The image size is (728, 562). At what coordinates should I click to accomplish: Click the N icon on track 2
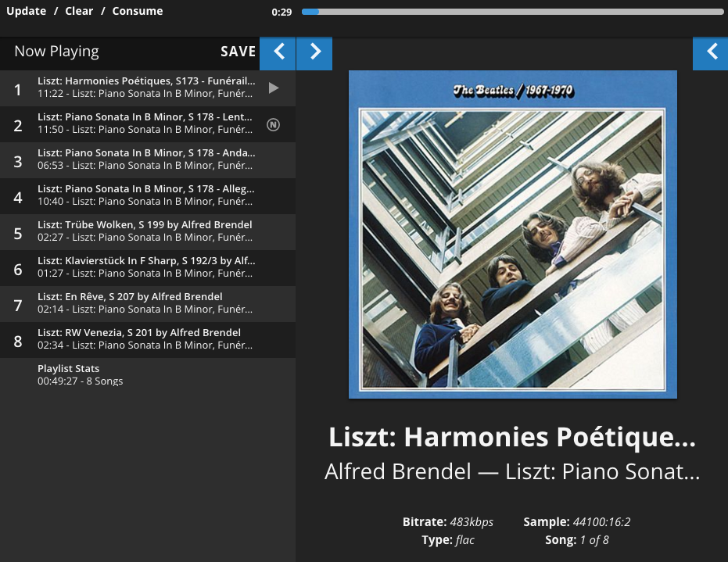point(273,124)
